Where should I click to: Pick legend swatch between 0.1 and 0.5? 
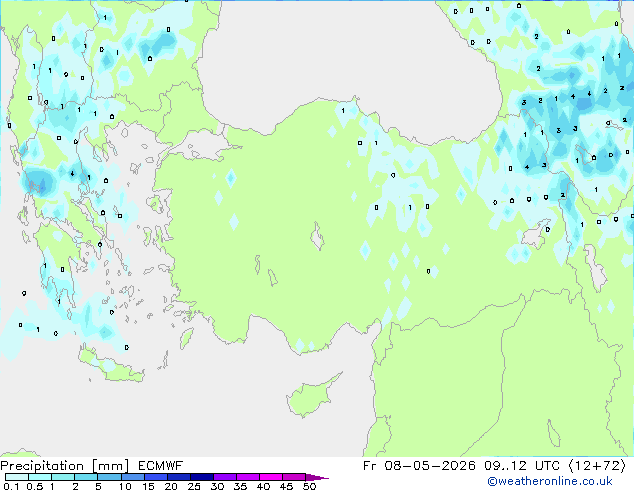pyautogui.click(x=17, y=477)
